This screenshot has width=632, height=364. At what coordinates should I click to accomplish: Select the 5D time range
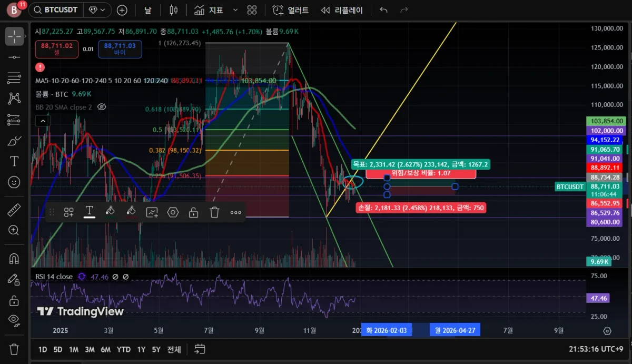click(x=58, y=349)
